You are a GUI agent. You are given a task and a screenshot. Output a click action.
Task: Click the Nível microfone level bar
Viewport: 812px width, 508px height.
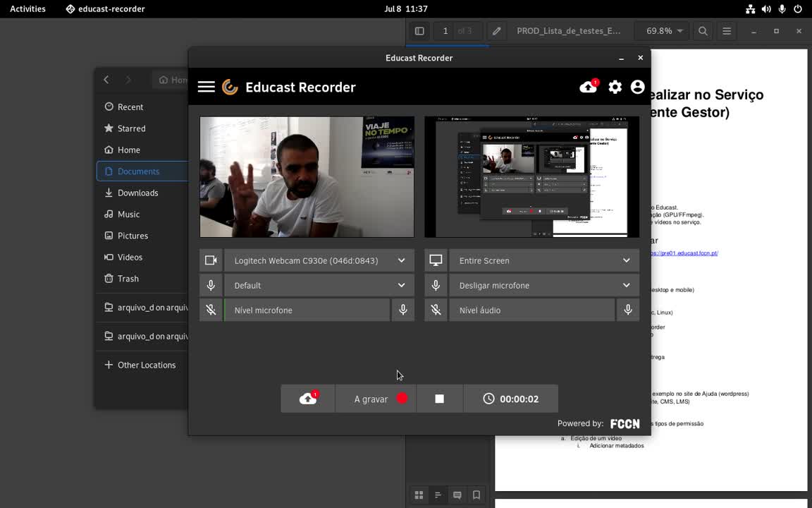(x=307, y=310)
